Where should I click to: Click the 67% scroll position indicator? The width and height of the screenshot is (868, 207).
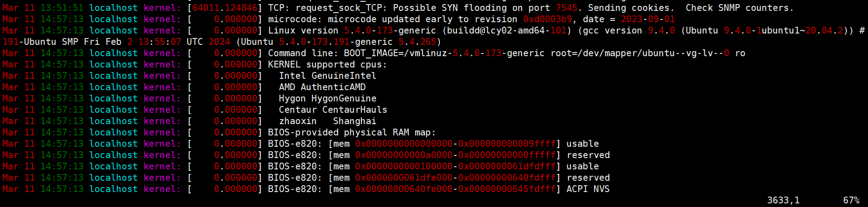[851, 200]
